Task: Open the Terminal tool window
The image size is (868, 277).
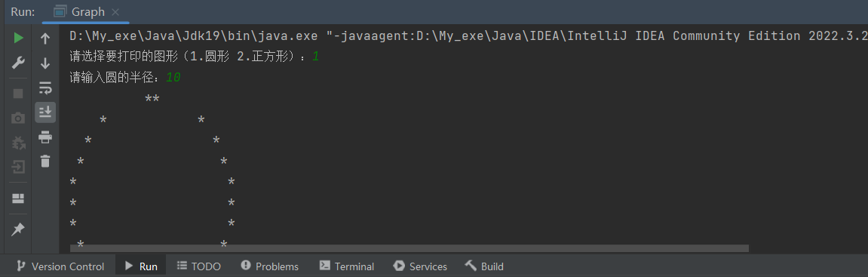Action: [347, 266]
